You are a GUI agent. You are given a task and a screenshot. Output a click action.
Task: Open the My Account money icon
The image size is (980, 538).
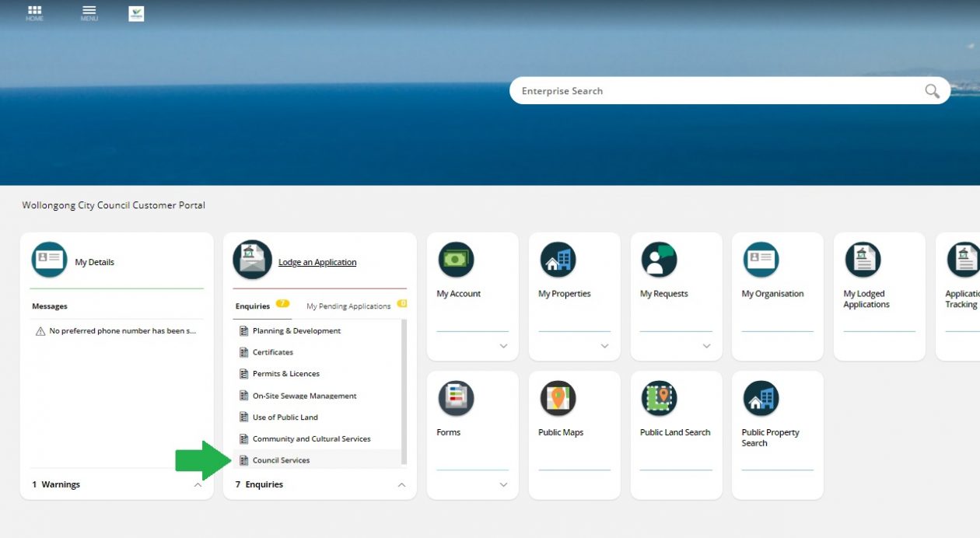click(x=456, y=260)
